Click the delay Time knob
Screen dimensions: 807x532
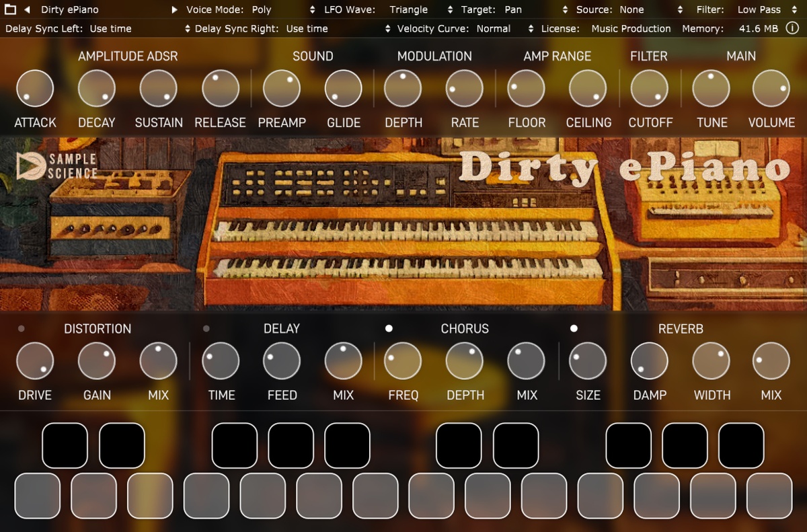click(221, 361)
